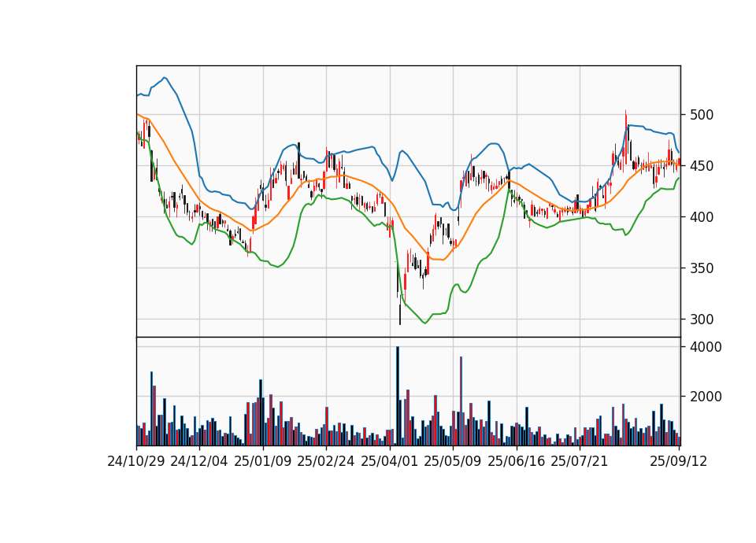This screenshot has width=756, height=543.
Task: Click the 25/02/24 date label
Action: (326, 461)
